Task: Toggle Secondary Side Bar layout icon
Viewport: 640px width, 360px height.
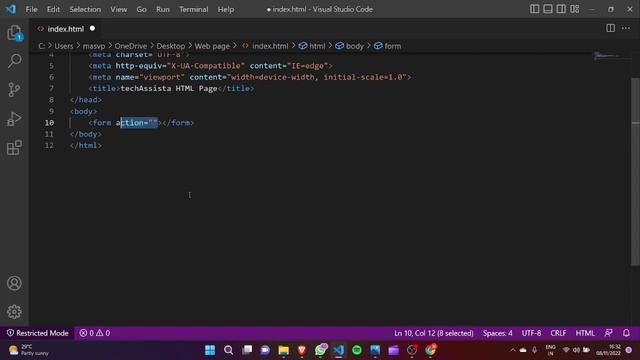Action: (x=561, y=9)
